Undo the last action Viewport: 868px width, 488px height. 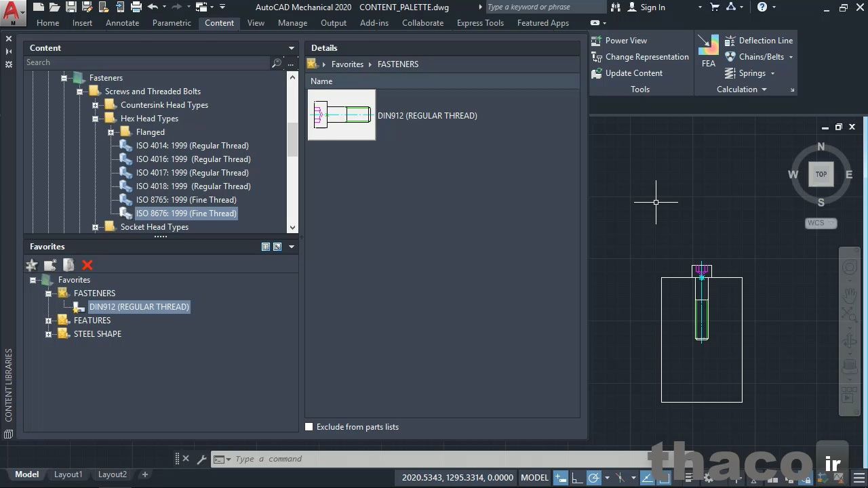(x=153, y=7)
